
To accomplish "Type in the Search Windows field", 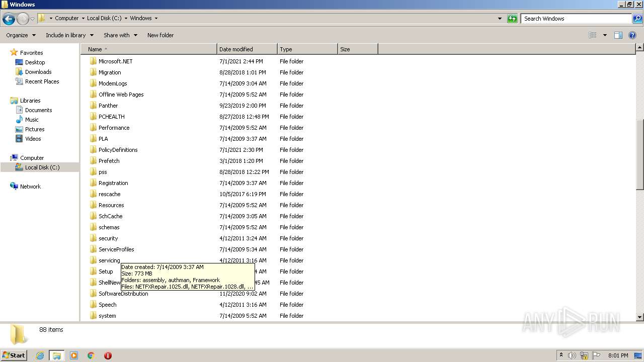I will pos(576,19).
